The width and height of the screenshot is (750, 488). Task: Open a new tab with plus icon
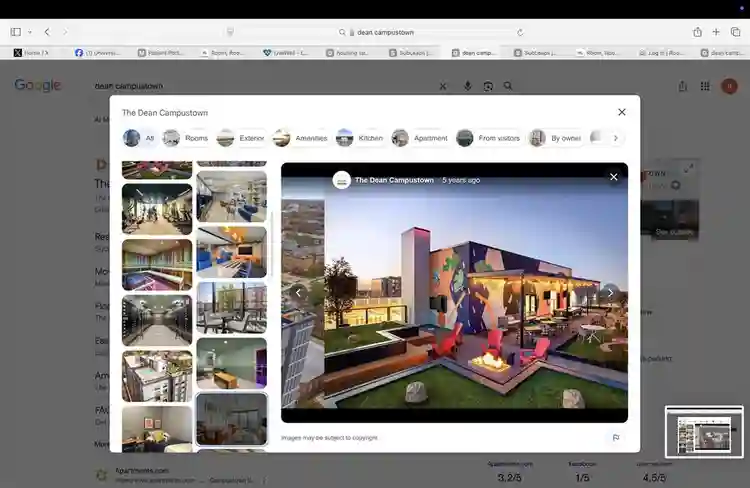(x=716, y=32)
